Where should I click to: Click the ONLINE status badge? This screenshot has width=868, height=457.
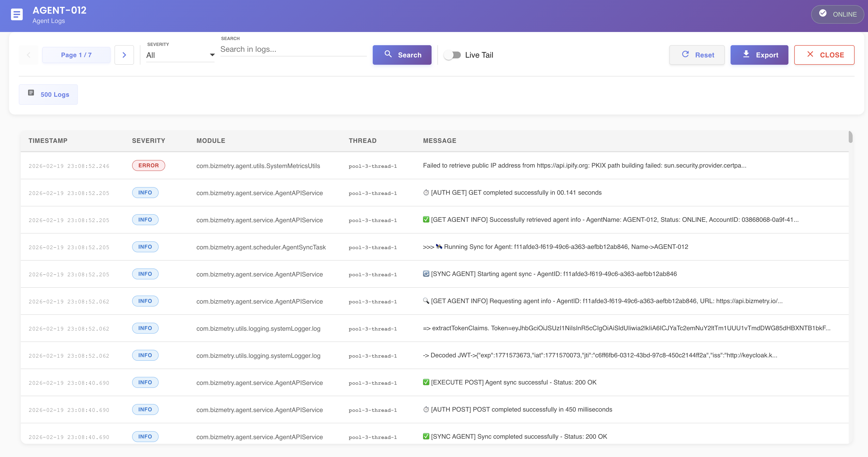point(837,14)
